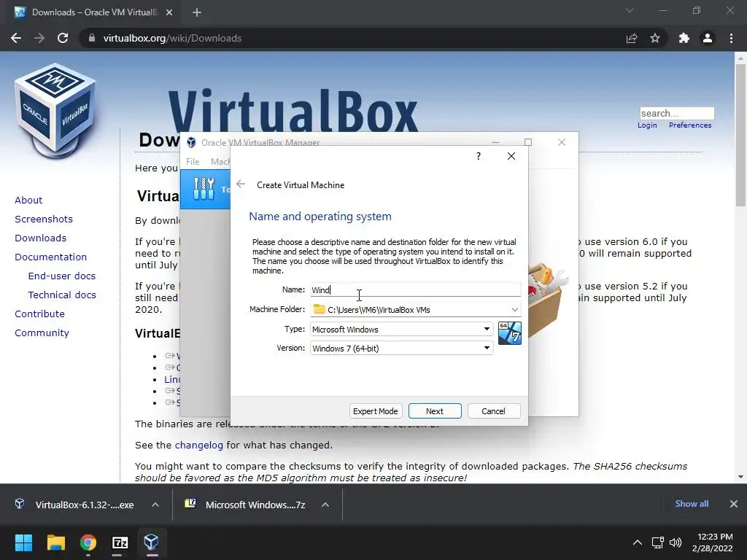Click the VirtualBox cube logo on webpage
747x560 pixels.
(x=55, y=109)
